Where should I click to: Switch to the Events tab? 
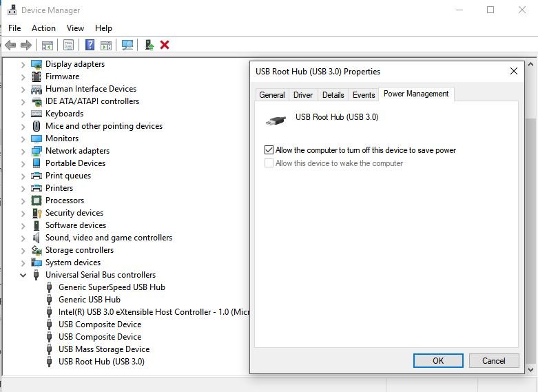364,95
